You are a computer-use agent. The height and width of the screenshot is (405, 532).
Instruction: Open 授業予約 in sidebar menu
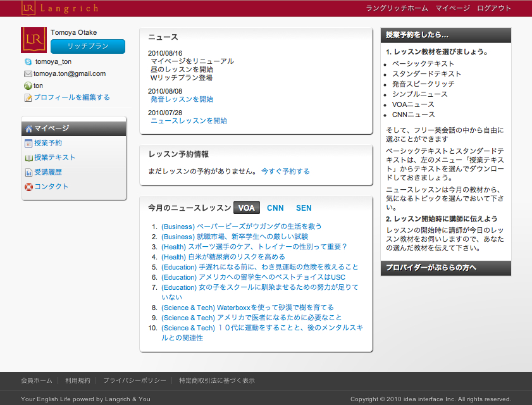[48, 143]
